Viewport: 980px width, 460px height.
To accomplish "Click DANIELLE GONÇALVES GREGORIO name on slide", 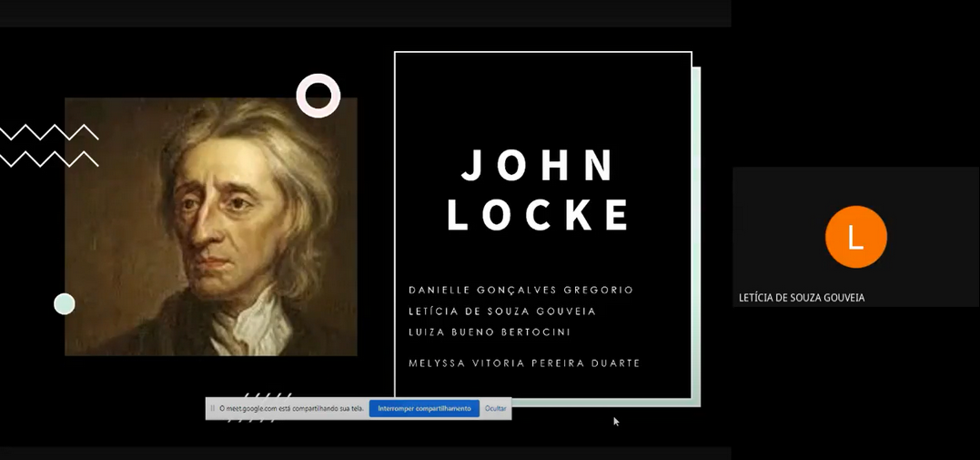I will coord(520,290).
